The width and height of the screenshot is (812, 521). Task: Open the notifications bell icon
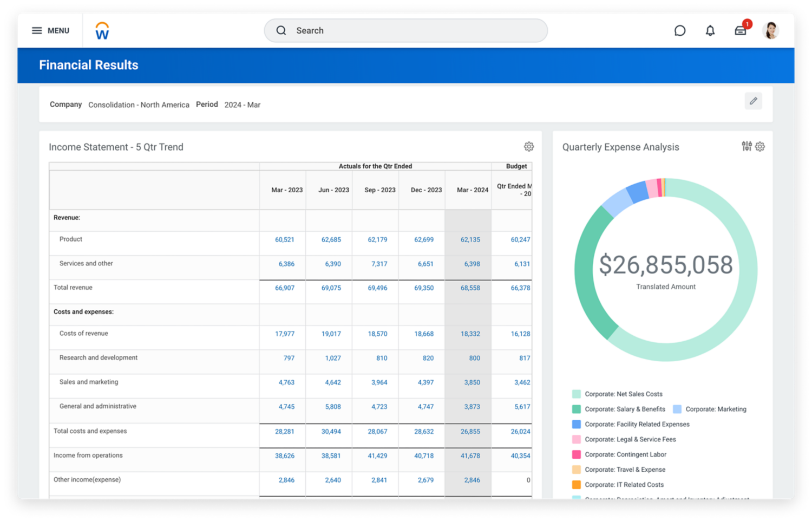pyautogui.click(x=710, y=31)
